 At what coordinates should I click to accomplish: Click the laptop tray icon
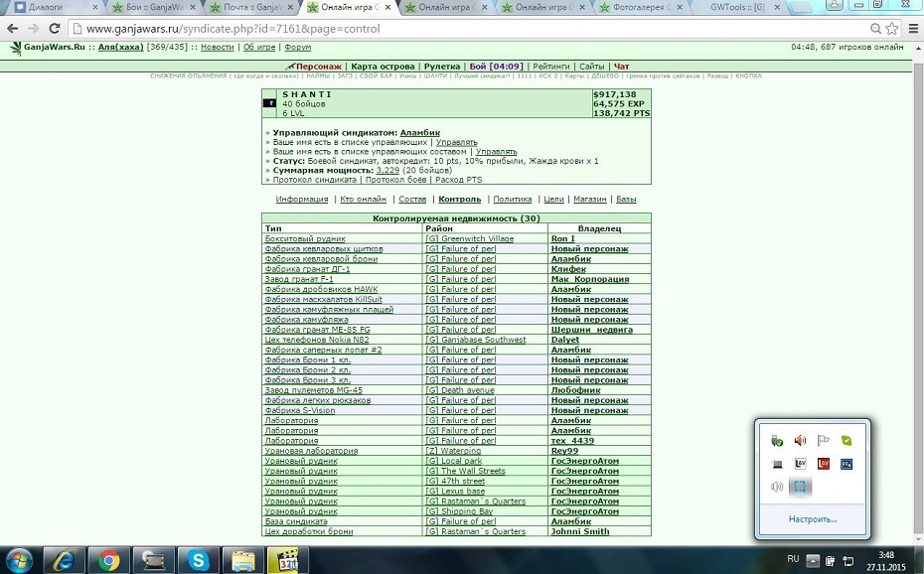coord(777,464)
